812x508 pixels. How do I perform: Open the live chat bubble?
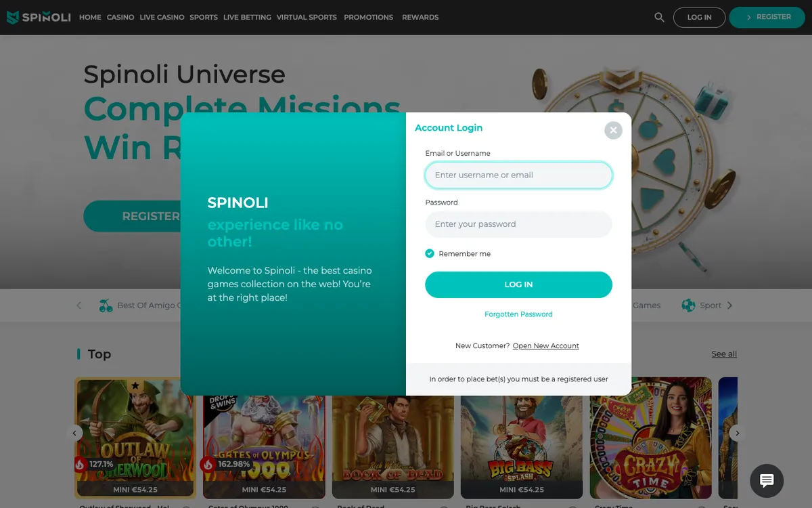(767, 480)
